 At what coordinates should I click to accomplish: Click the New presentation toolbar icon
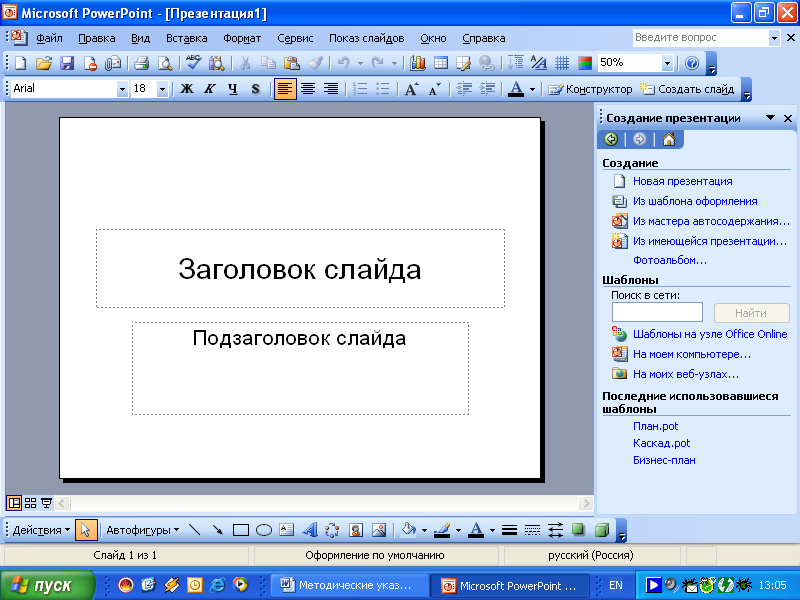click(20, 63)
